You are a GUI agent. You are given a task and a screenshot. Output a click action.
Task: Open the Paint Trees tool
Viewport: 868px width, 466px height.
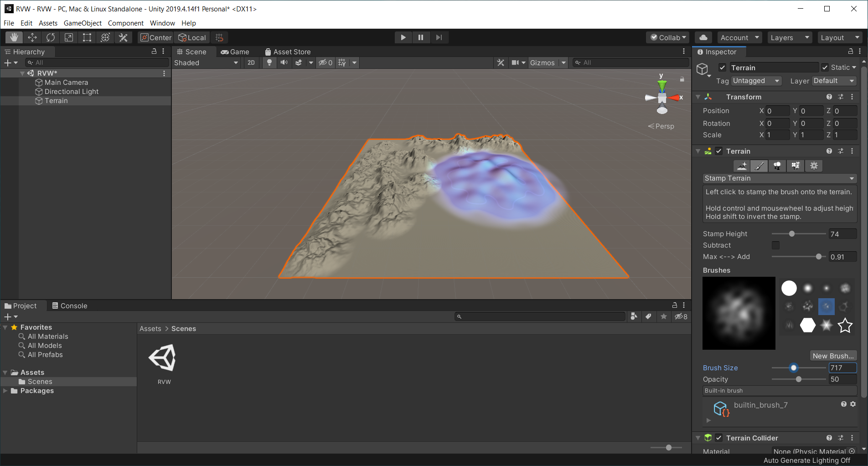pos(777,166)
